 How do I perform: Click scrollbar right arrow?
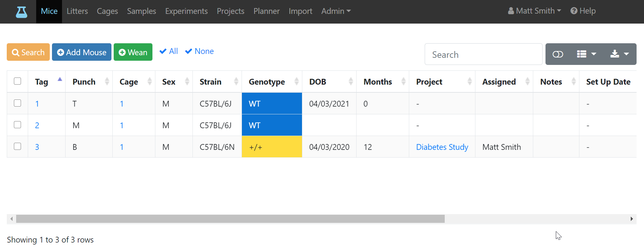click(x=632, y=219)
